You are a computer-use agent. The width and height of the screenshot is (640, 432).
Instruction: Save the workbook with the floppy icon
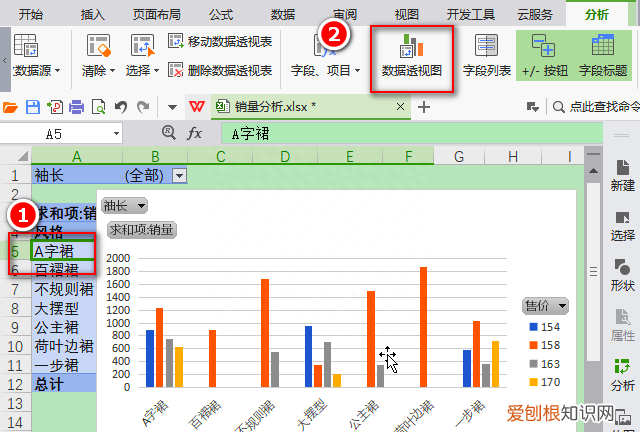(x=33, y=107)
